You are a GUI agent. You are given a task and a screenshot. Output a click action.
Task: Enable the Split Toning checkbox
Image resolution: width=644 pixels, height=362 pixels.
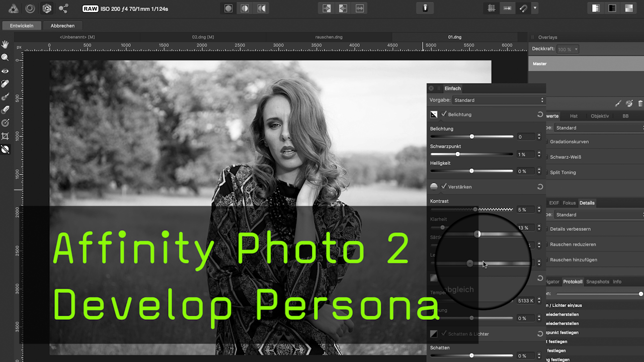click(x=547, y=172)
